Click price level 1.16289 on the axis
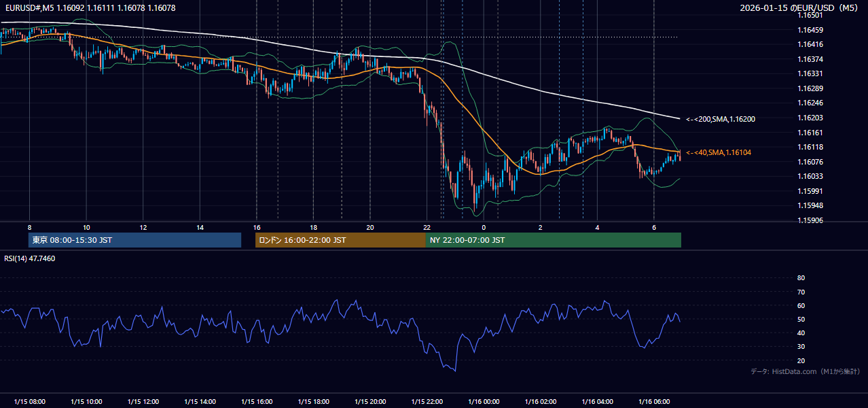The width and height of the screenshot is (868, 408). tap(810, 88)
